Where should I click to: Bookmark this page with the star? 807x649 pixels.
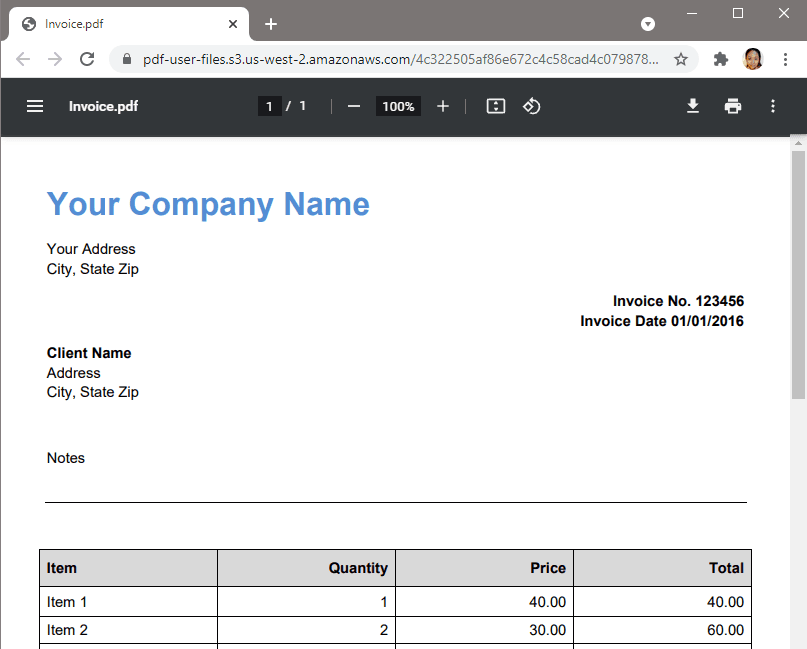click(681, 59)
